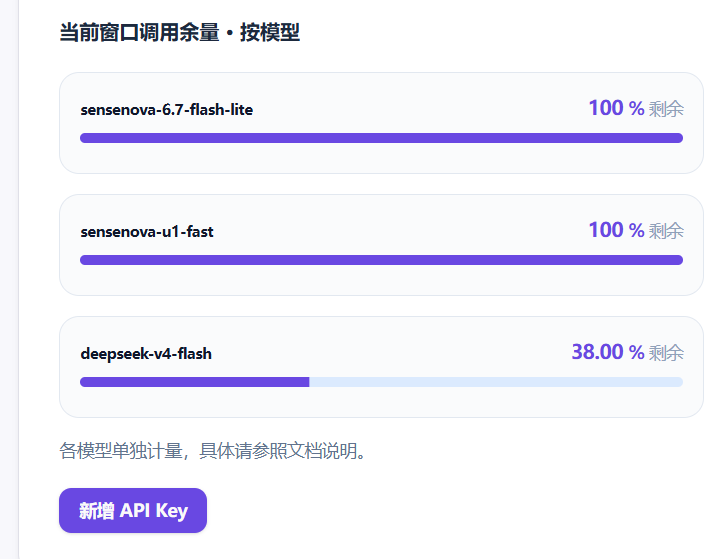
Task: Click the sensenova-u1-fast model name
Action: tap(147, 232)
